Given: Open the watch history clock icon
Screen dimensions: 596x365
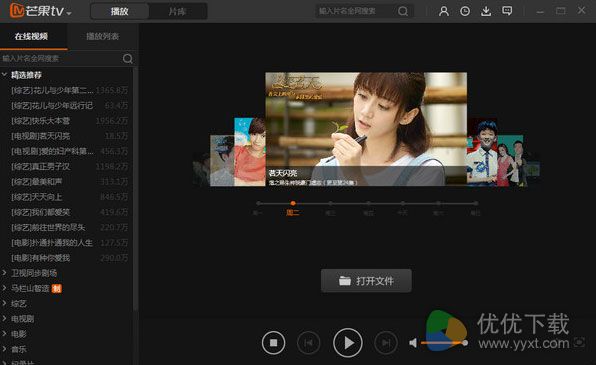Looking at the screenshot, I should pos(465,11).
